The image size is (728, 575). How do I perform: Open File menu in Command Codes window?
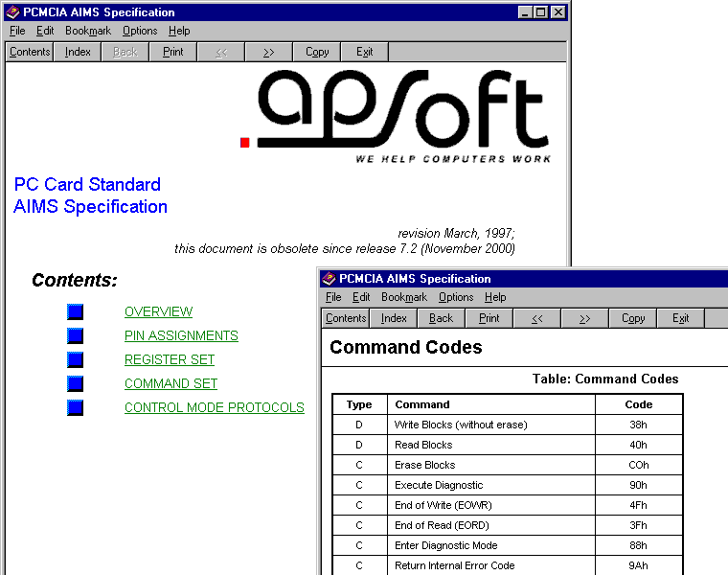(333, 297)
